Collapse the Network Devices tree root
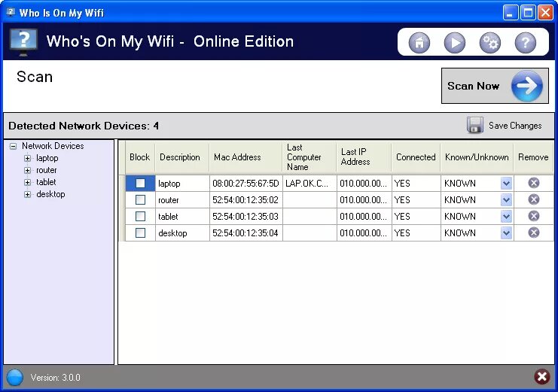The image size is (558, 392). (x=13, y=146)
